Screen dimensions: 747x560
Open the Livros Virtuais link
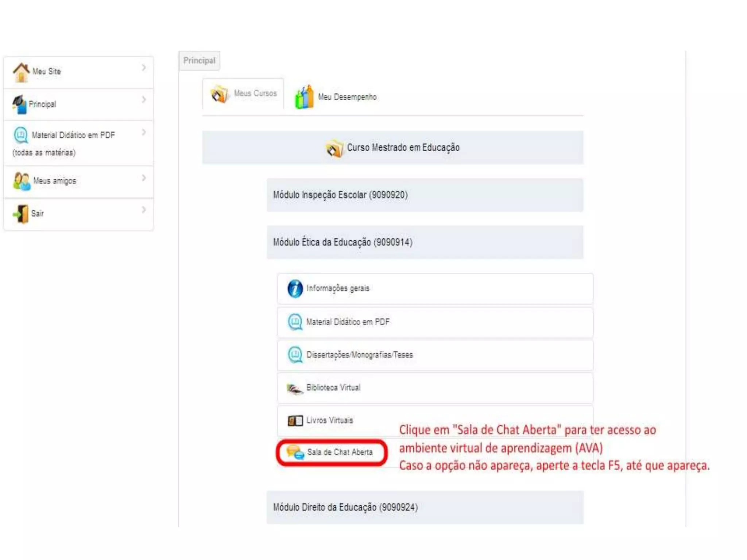click(435, 421)
